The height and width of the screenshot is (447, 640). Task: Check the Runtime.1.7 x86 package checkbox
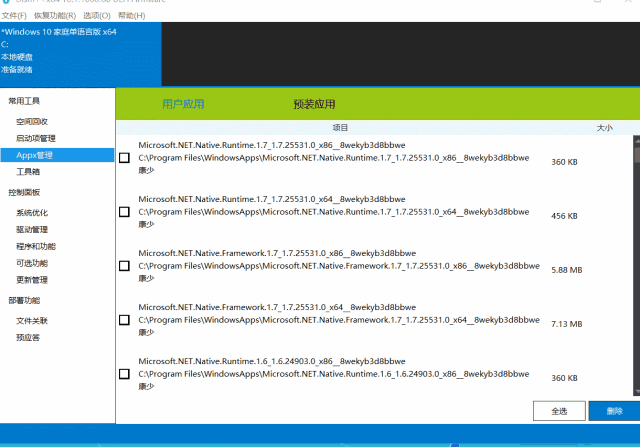click(124, 158)
